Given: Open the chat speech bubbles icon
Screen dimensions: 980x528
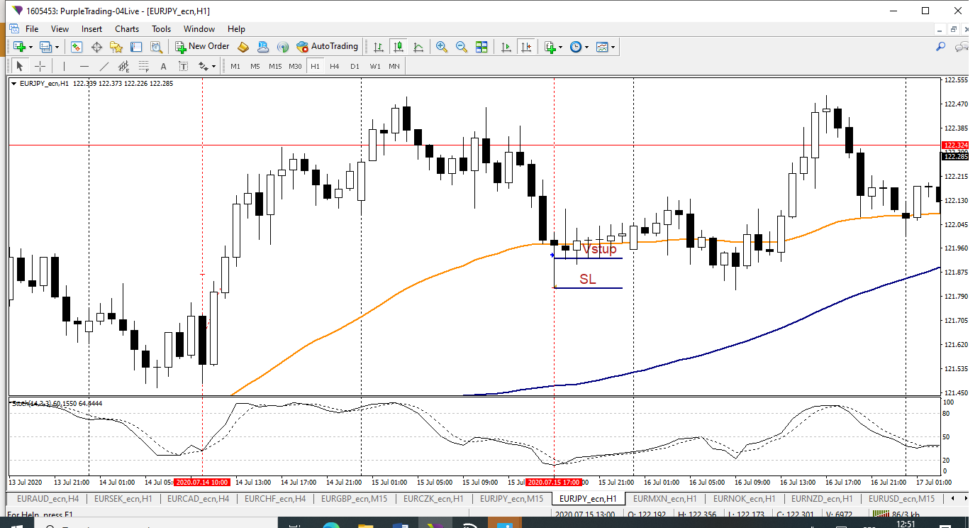Looking at the screenshot, I should pyautogui.click(x=962, y=47).
